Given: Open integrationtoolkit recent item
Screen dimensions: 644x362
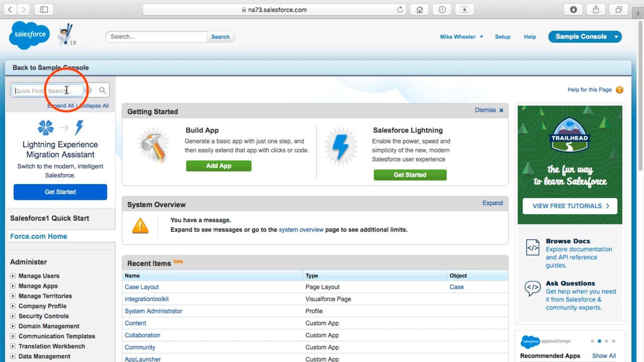Looking at the screenshot, I should tap(147, 299).
